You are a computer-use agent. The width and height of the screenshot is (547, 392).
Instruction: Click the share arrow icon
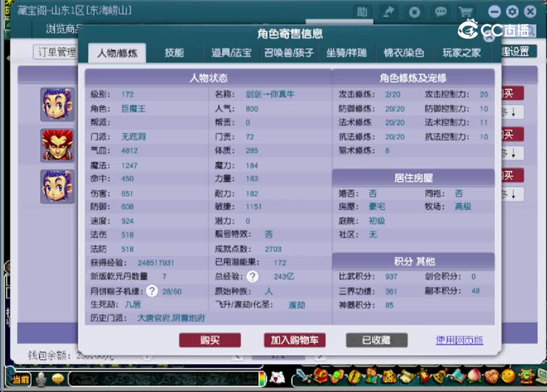pyautogui.click(x=388, y=12)
